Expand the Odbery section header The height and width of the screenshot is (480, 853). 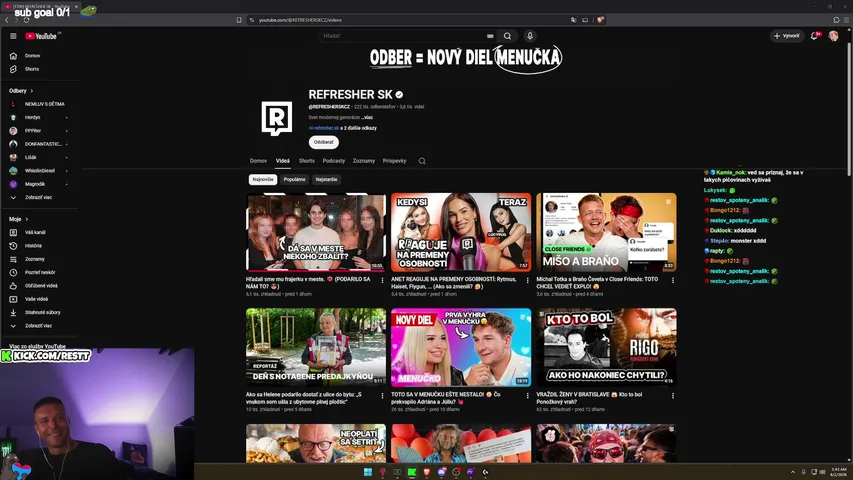coord(21,91)
